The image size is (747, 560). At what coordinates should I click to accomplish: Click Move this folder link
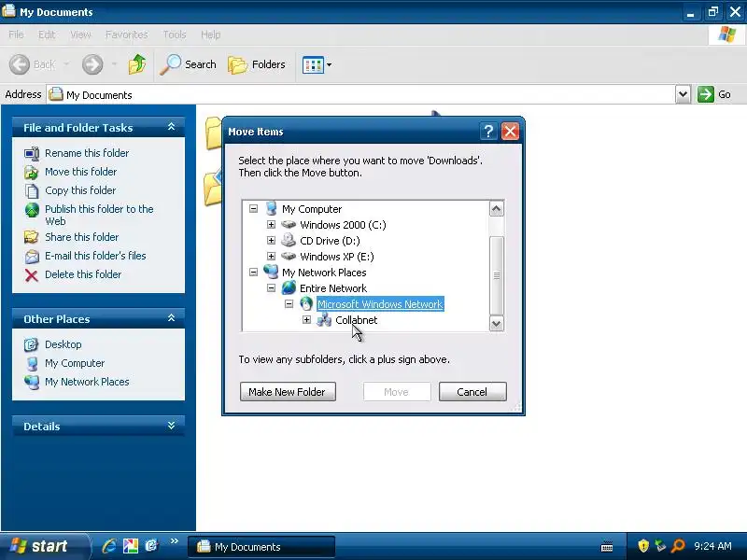coord(80,172)
